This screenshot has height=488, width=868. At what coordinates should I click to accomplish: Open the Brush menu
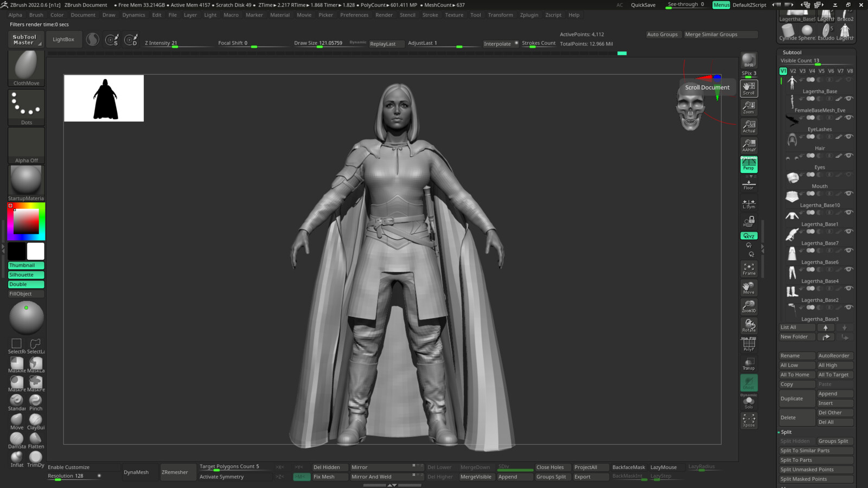coord(36,15)
